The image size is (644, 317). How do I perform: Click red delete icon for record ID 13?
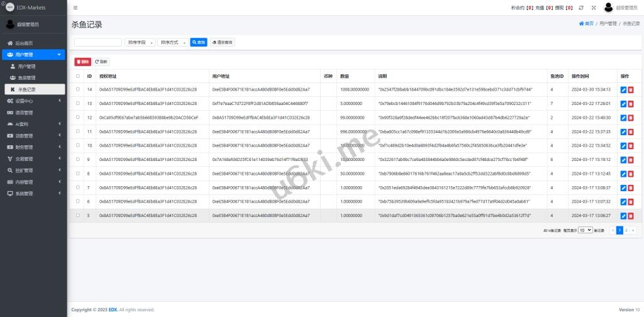(x=631, y=103)
